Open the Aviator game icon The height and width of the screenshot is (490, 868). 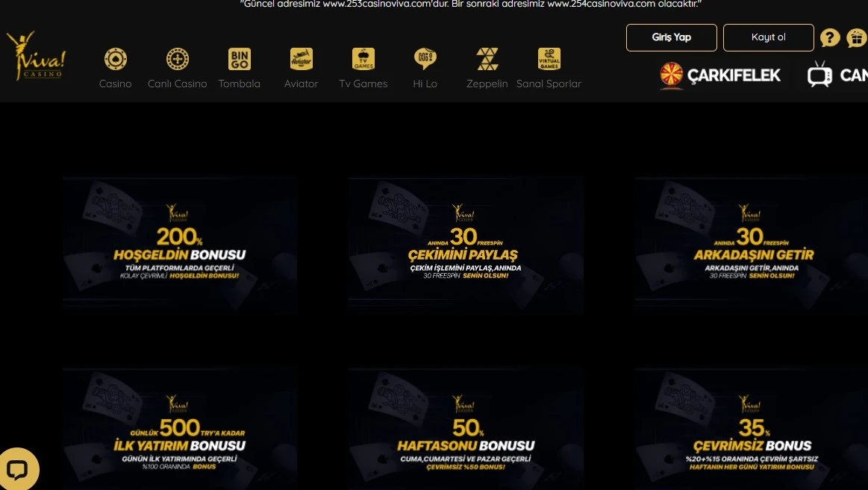coord(301,59)
